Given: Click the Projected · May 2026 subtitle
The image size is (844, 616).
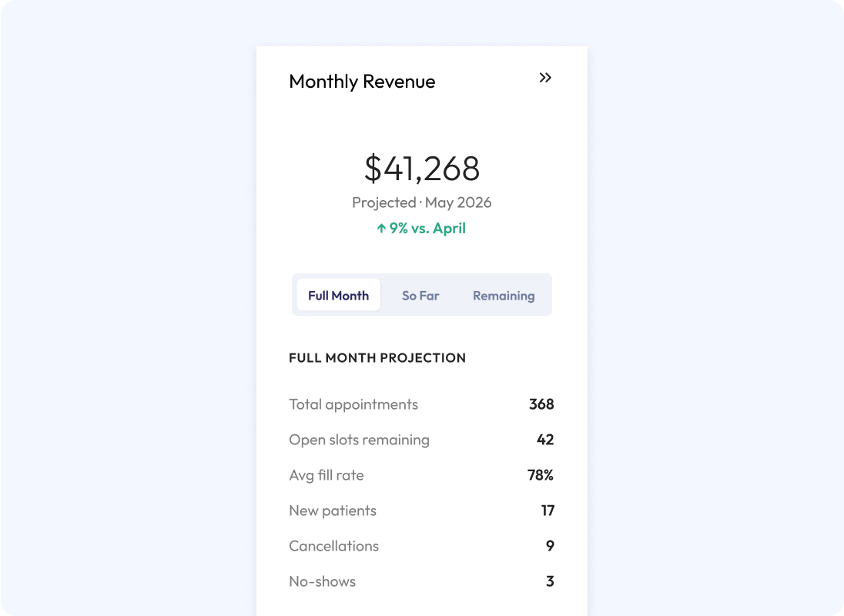Looking at the screenshot, I should [421, 203].
